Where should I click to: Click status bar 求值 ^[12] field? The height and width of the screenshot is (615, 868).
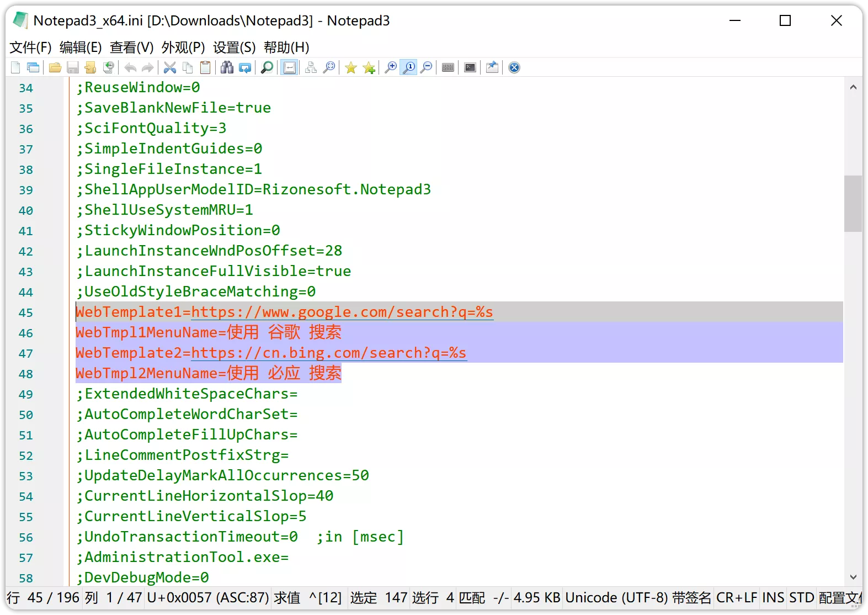(x=308, y=598)
